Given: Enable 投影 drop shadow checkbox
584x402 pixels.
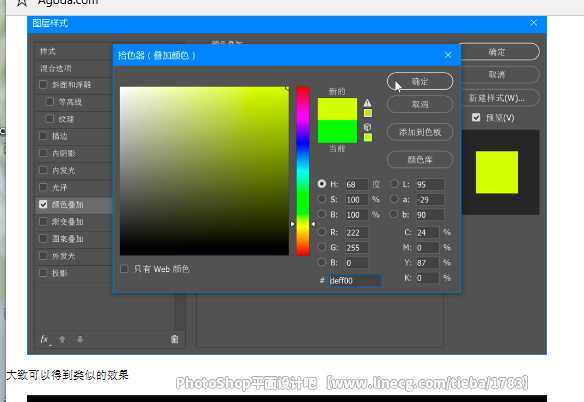Looking at the screenshot, I should click(x=43, y=273).
